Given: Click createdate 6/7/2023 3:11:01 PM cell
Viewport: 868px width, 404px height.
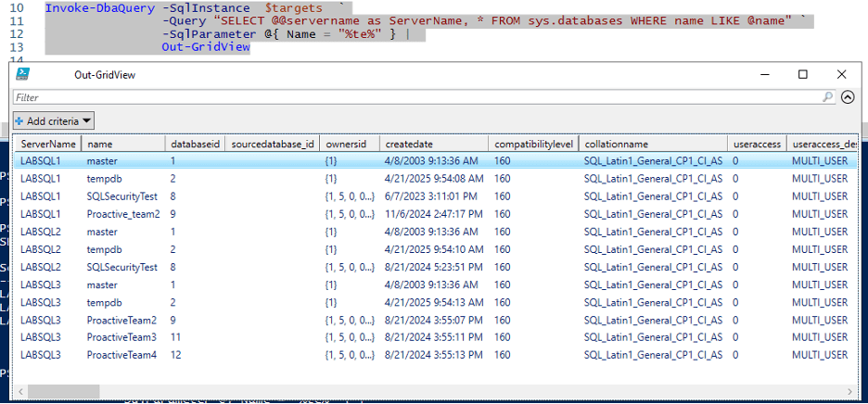Looking at the screenshot, I should pos(429,196).
